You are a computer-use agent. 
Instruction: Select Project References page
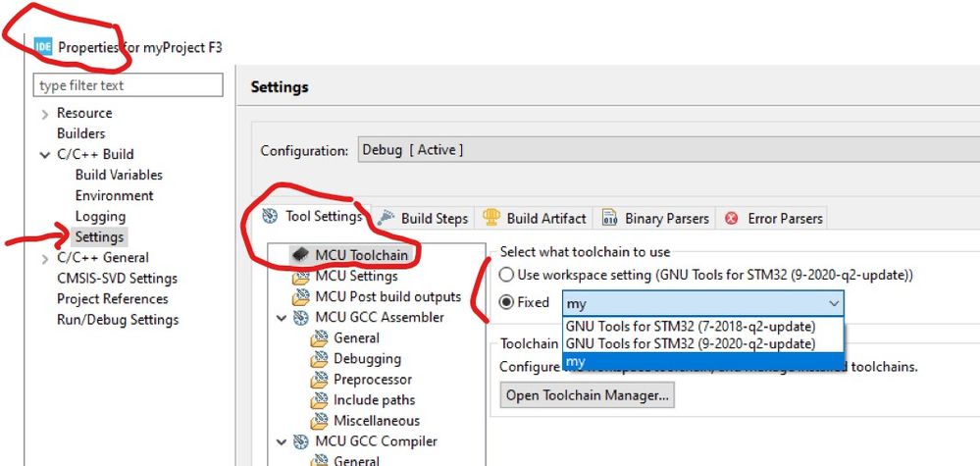113,298
